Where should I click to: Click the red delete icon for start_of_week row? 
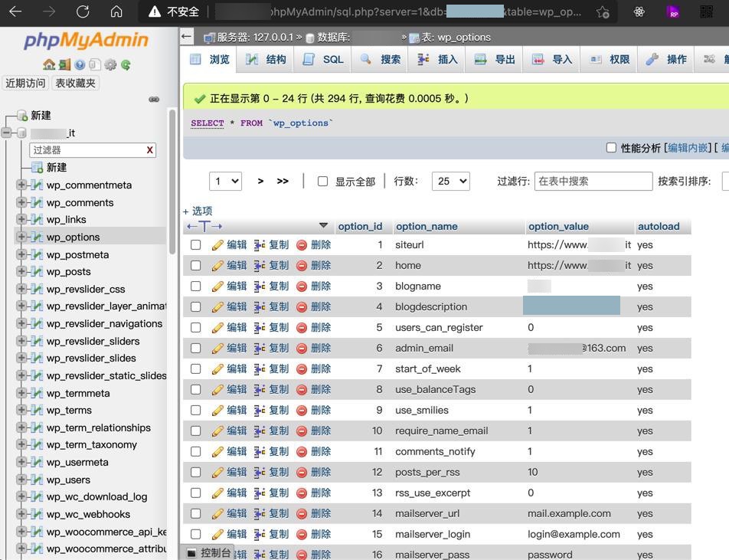coord(302,369)
